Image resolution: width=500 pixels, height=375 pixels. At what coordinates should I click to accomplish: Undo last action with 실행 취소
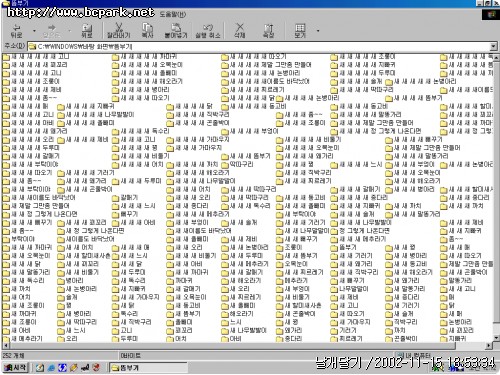tap(208, 31)
